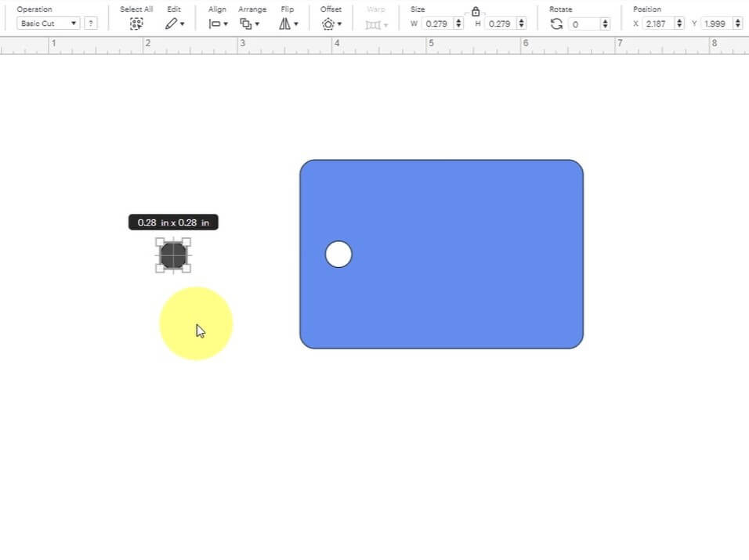Click the Size width input field

pos(436,23)
